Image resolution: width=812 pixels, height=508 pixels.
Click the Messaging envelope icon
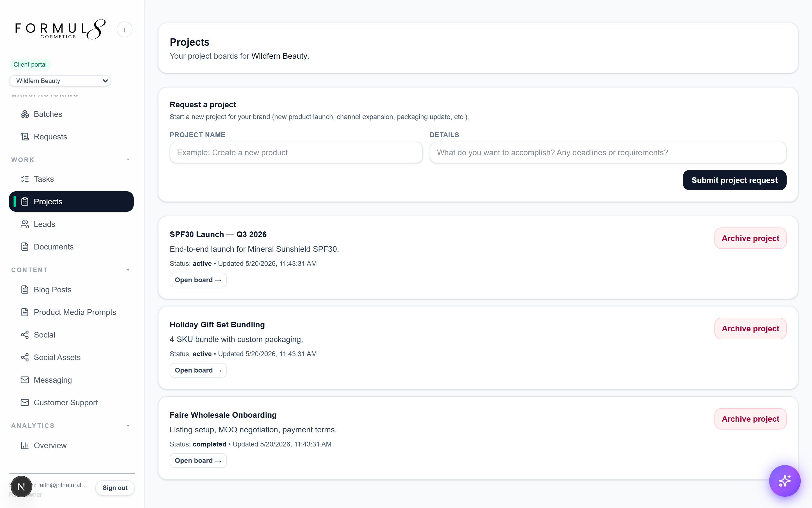click(25, 380)
